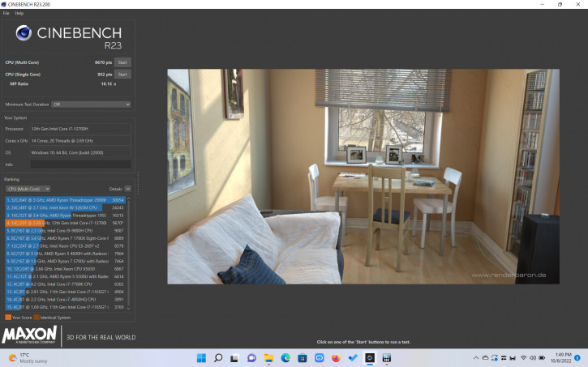Click the 9670 pts multi core score

tap(103, 62)
